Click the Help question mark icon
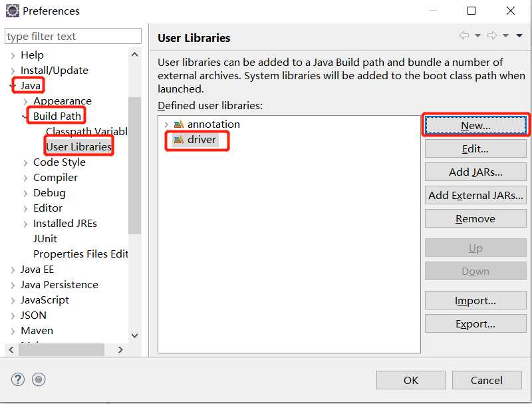532x404 pixels. point(18,379)
